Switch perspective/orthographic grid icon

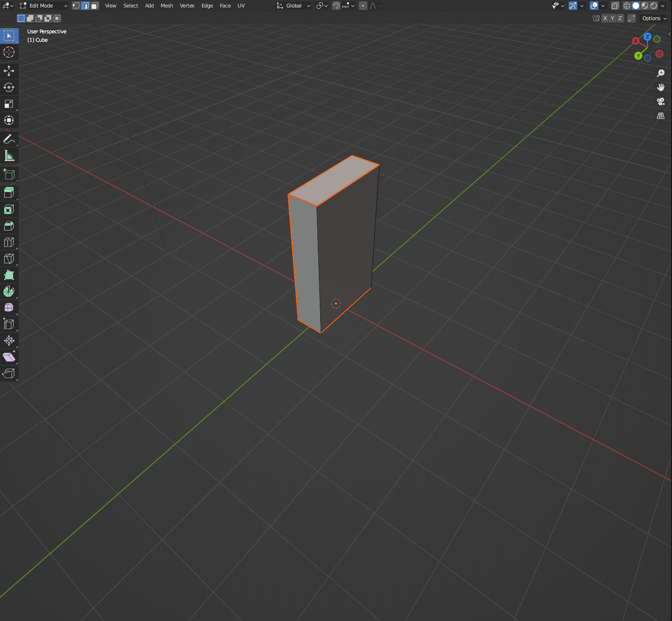(661, 115)
